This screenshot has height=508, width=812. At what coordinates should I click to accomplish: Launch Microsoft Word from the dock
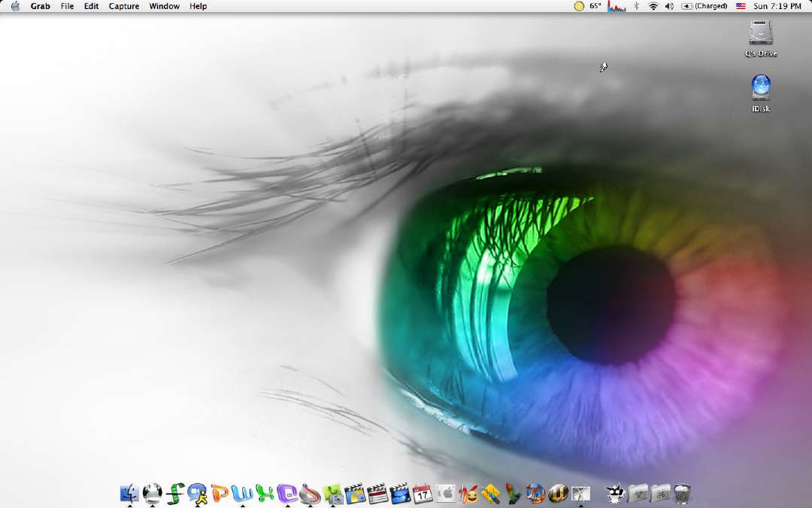(242, 494)
